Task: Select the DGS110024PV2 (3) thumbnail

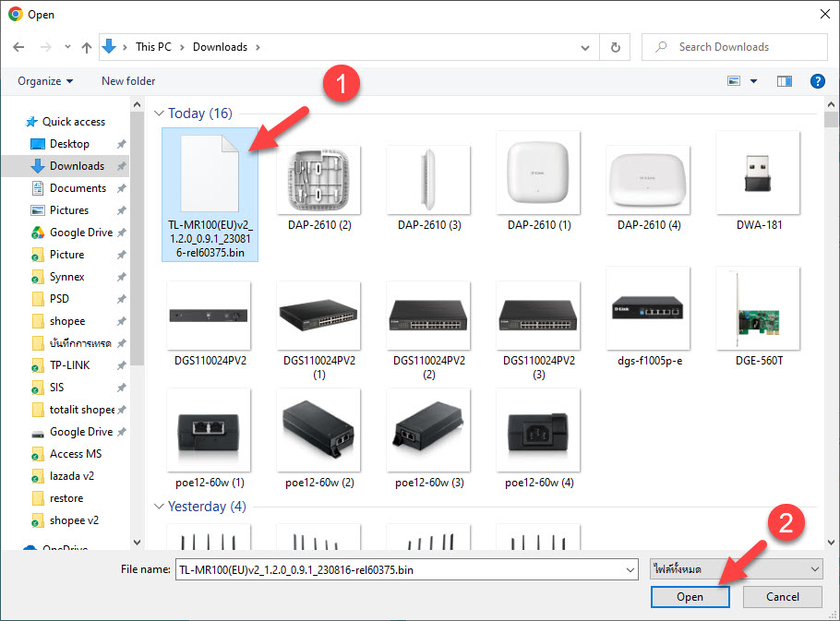Action: click(x=538, y=316)
